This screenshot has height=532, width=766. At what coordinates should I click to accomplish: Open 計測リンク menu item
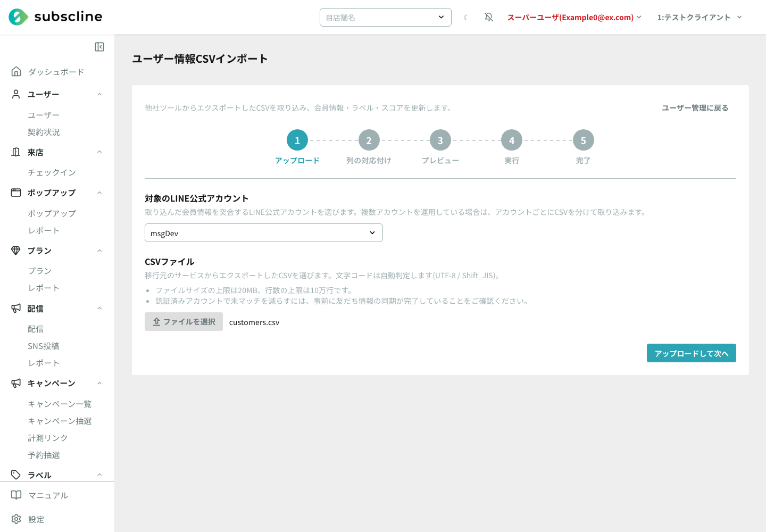(48, 438)
